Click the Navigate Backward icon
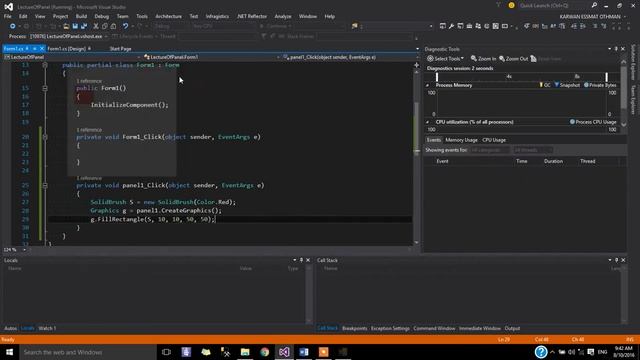640x360 pixels. (13, 26)
